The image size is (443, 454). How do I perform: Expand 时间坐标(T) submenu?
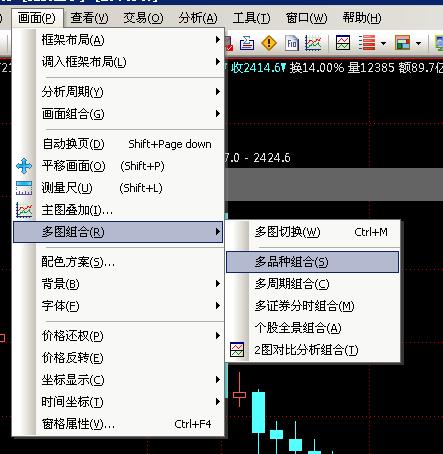click(118, 402)
